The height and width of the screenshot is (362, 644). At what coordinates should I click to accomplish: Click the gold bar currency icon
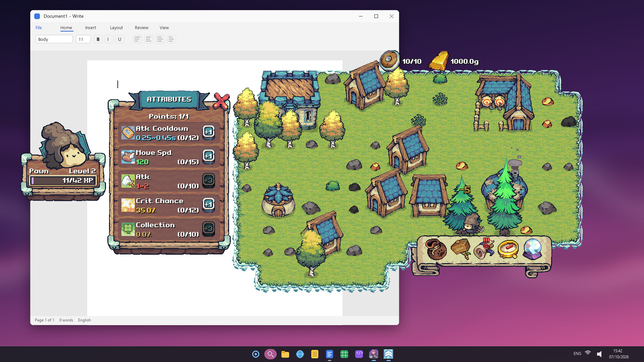point(439,61)
